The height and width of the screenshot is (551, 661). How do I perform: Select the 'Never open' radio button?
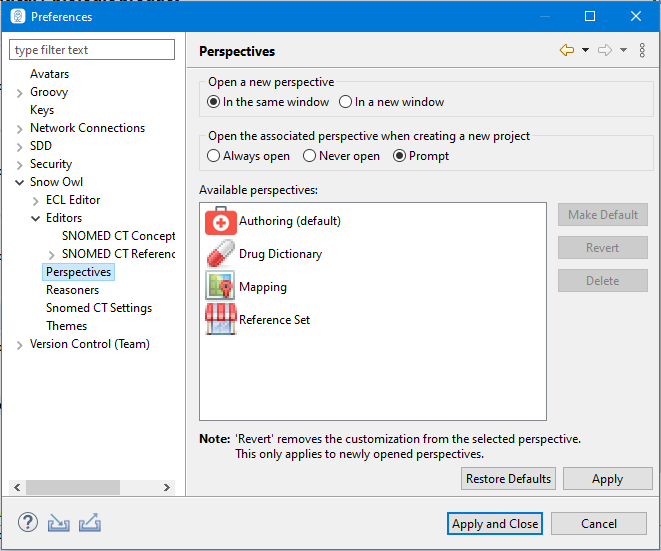[310, 156]
